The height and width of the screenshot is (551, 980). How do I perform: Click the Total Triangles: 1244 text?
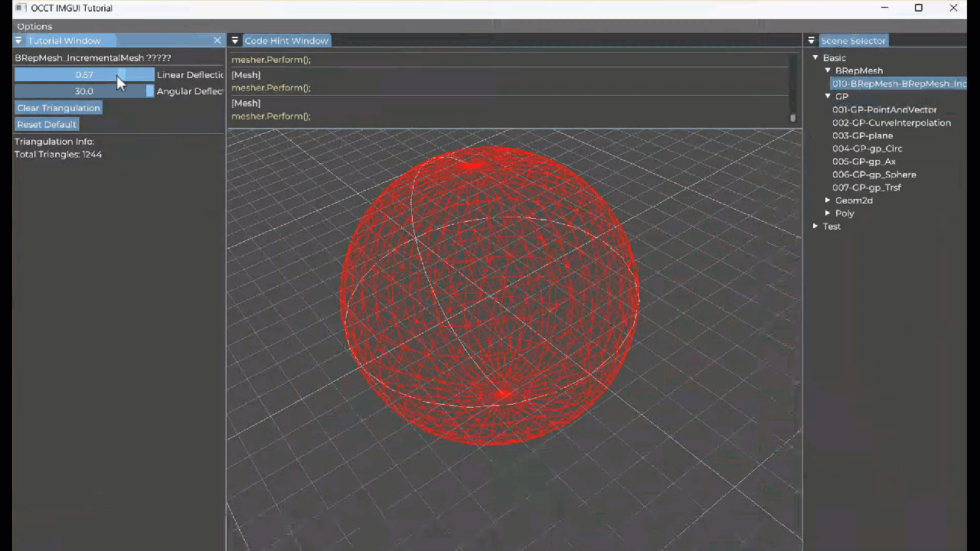coord(58,155)
